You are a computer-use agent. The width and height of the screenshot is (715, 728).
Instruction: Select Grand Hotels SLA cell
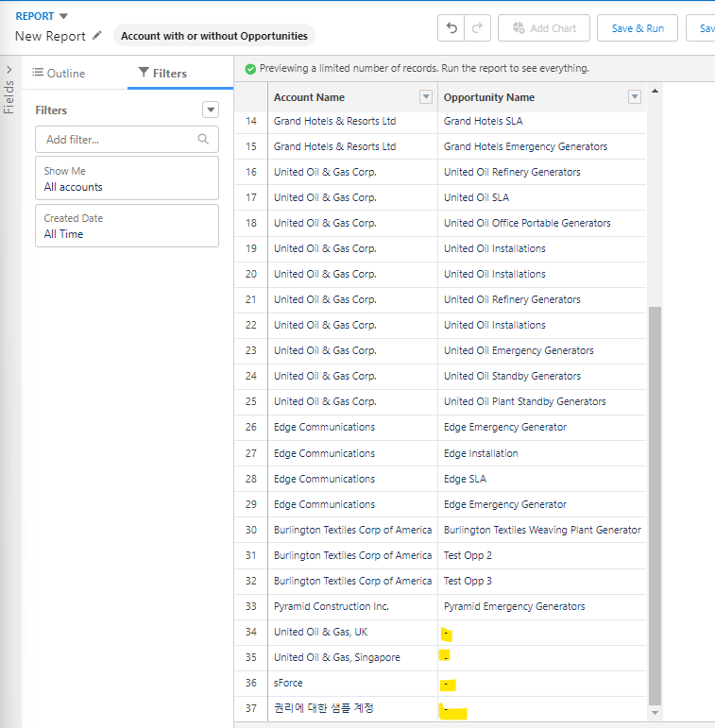pyautogui.click(x=542, y=121)
